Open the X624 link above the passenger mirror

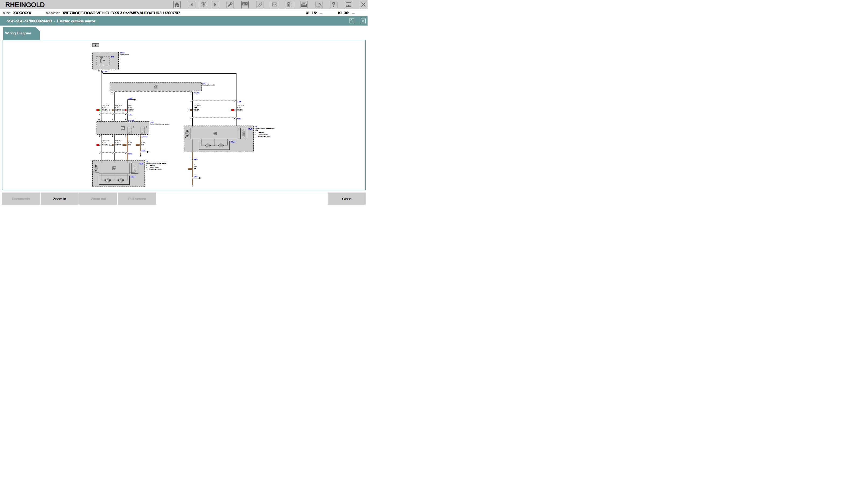point(239,119)
